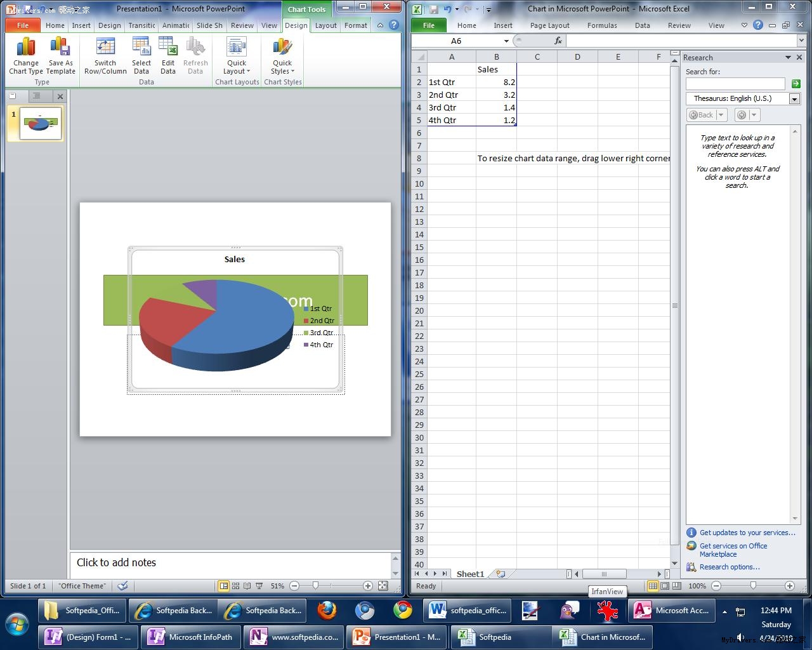Minimize the PowerPoint ribbon
This screenshot has width=812, height=650.
380,25
